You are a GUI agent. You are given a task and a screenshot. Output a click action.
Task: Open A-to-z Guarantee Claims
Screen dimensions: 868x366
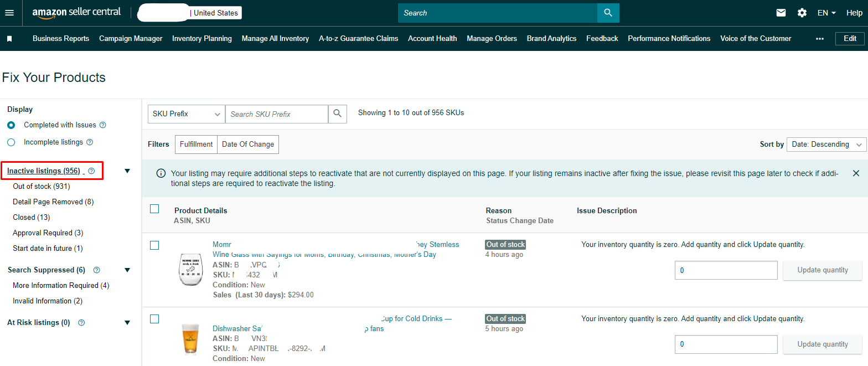point(359,39)
